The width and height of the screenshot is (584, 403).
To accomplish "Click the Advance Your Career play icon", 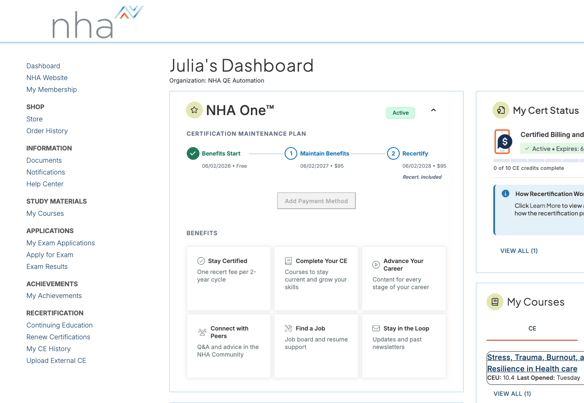I will point(376,265).
